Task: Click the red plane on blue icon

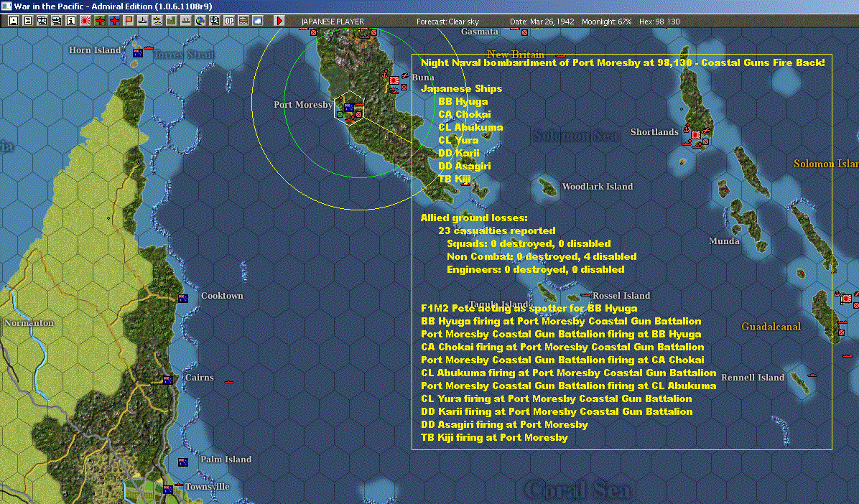Action: pyautogui.click(x=114, y=21)
